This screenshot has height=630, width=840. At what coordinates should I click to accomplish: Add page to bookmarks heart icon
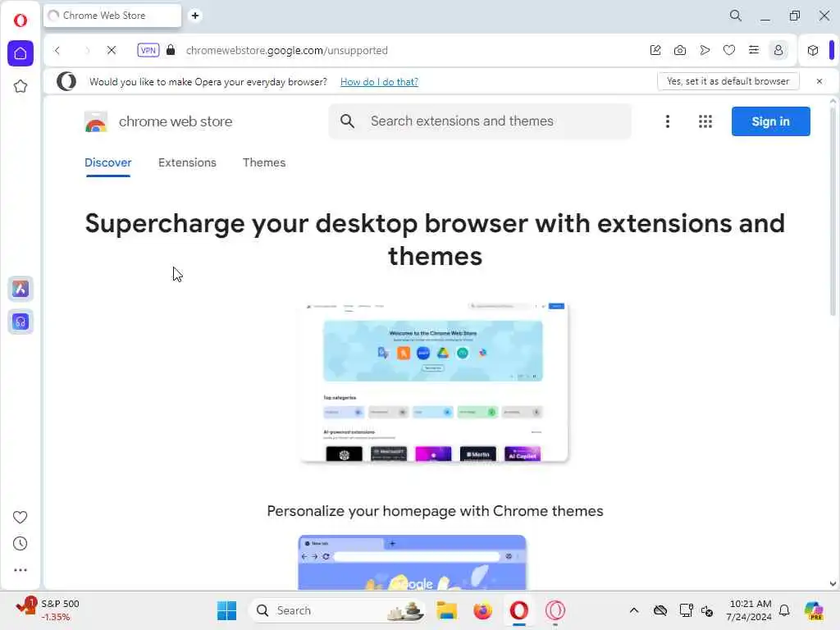(x=729, y=50)
